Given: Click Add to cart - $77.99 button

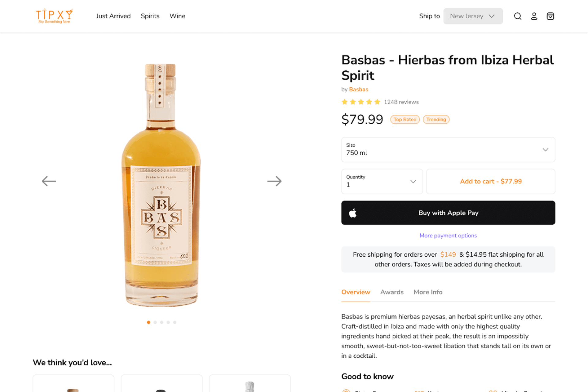Looking at the screenshot, I should (491, 181).
